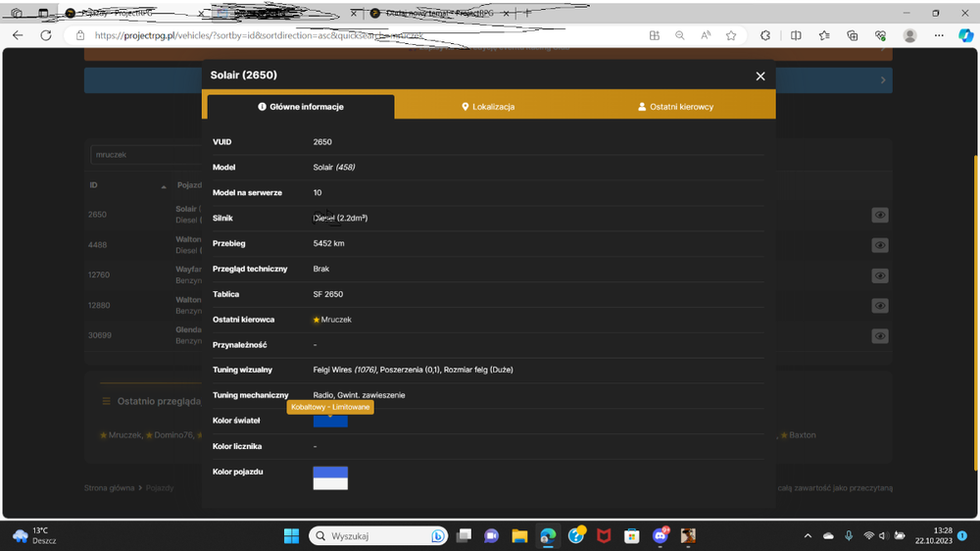Show hidden system tray icons
The width and height of the screenshot is (980, 551).
[808, 536]
